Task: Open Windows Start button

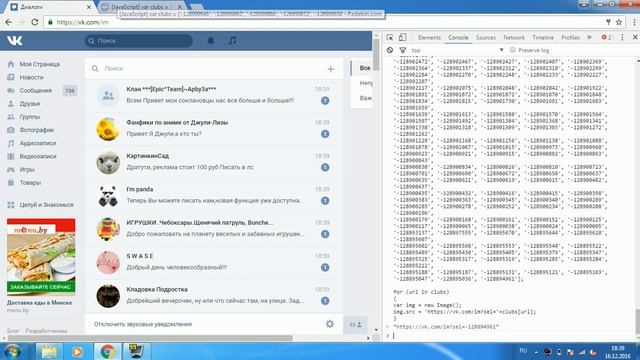Action: point(13,351)
